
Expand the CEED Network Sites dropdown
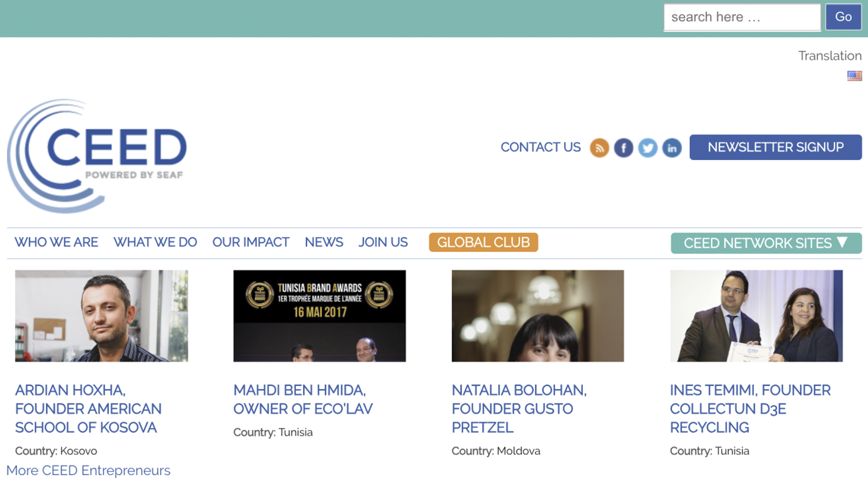click(x=766, y=243)
